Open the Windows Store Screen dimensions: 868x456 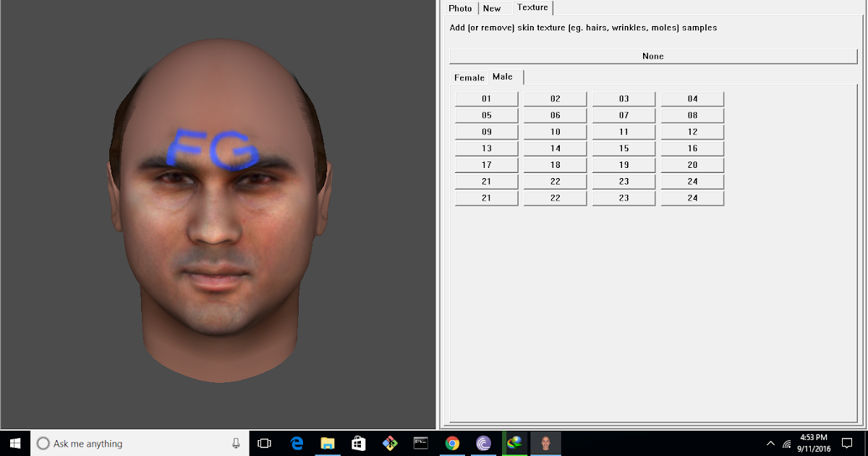[359, 443]
